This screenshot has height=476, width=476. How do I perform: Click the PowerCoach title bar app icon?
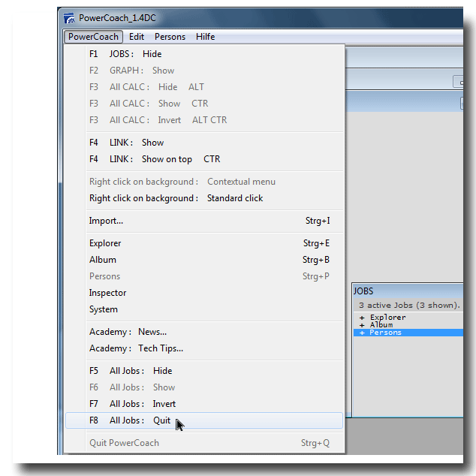(x=69, y=18)
